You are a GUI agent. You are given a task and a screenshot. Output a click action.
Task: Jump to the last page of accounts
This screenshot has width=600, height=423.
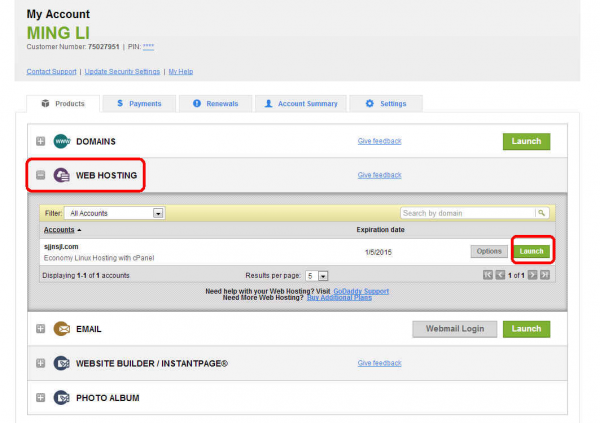(x=544, y=275)
